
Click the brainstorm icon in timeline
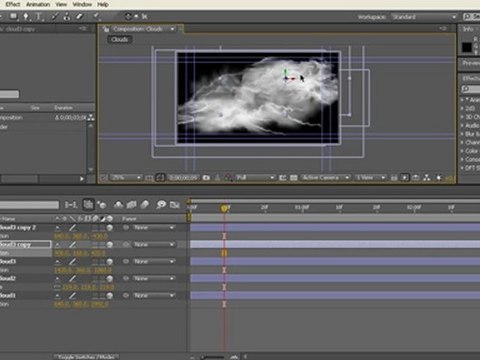click(161, 204)
